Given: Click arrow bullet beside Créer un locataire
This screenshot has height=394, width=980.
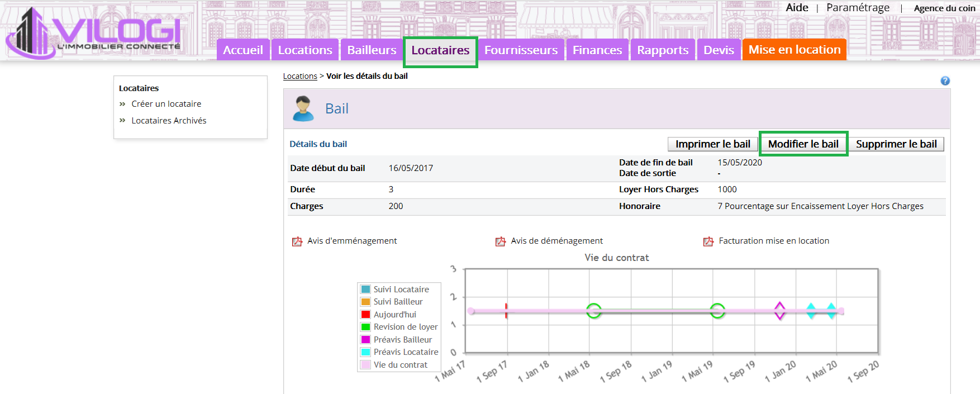Looking at the screenshot, I should click(x=122, y=104).
